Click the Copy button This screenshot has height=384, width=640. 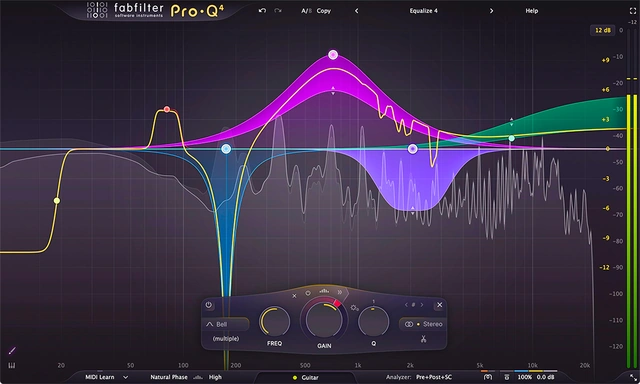(x=324, y=11)
